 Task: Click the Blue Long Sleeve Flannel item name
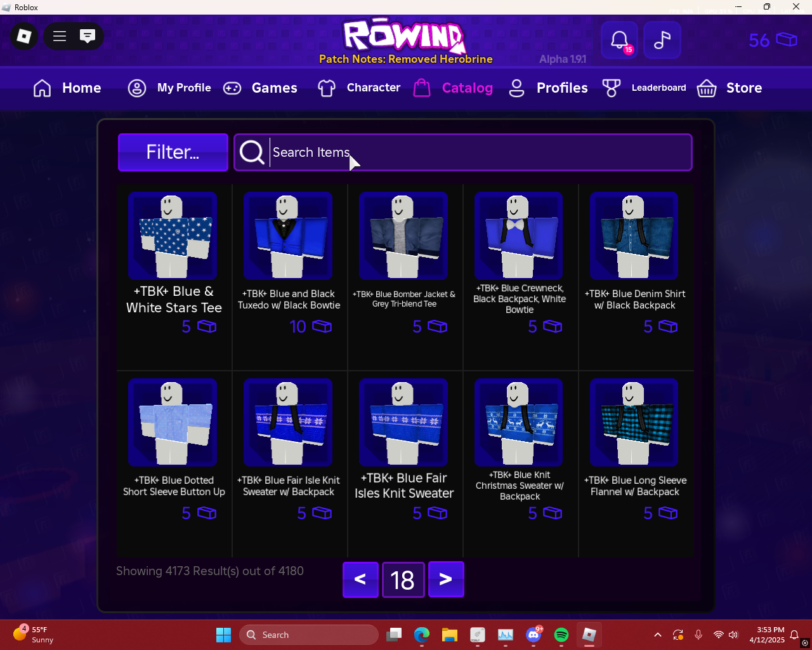coord(635,486)
